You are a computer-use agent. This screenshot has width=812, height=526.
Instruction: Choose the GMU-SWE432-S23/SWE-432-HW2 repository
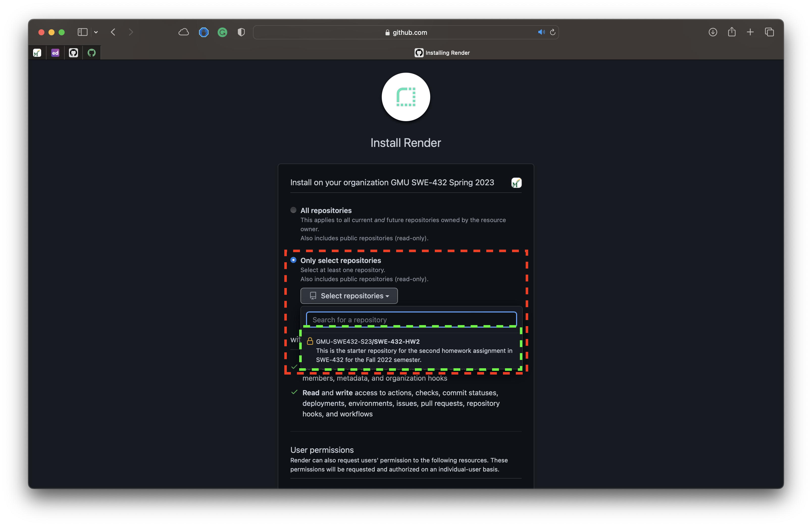[412, 351]
